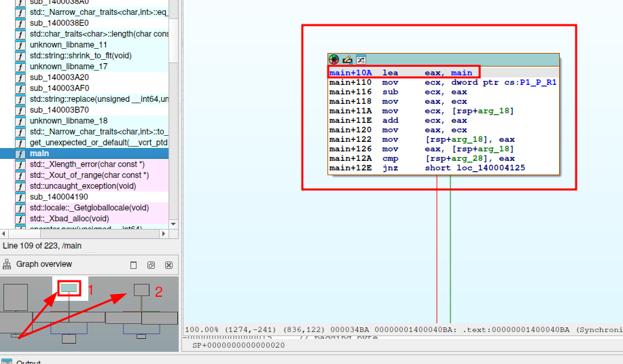
Task: Select main in the functions list
Action: click(39, 153)
